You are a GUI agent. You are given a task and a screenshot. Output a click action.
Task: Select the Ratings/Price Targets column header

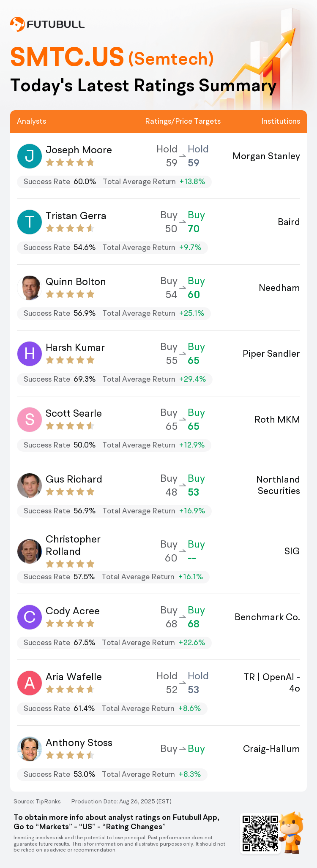tap(183, 121)
